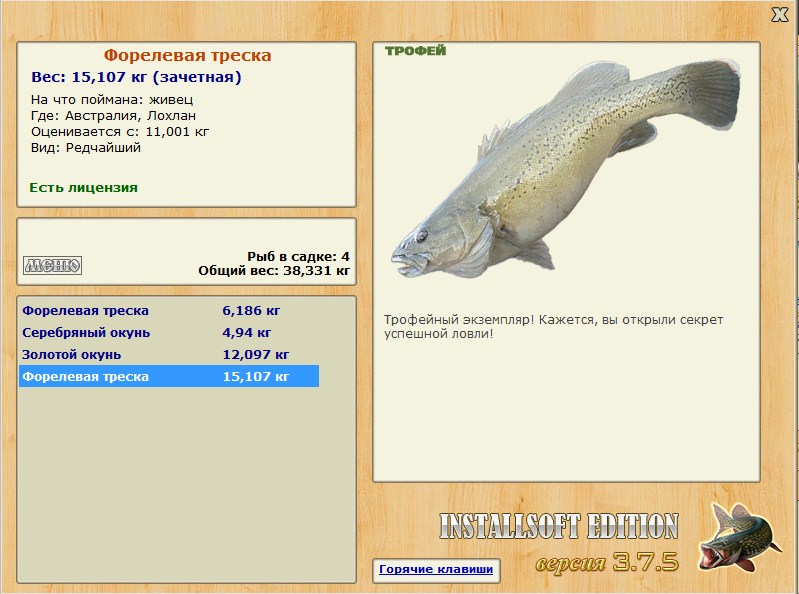This screenshot has width=799, height=594.
Task: Click the trophy cod fish picture
Action: [x=566, y=168]
